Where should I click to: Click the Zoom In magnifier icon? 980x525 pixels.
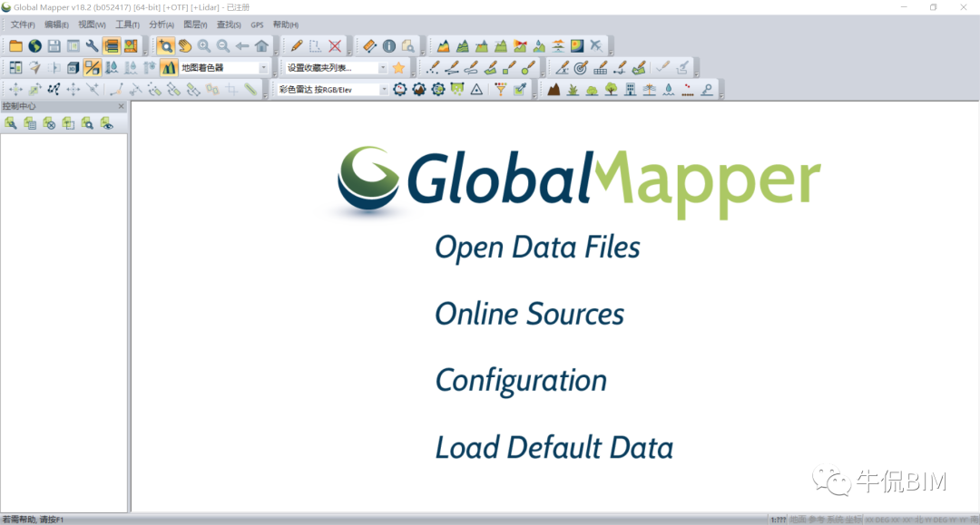[204, 46]
